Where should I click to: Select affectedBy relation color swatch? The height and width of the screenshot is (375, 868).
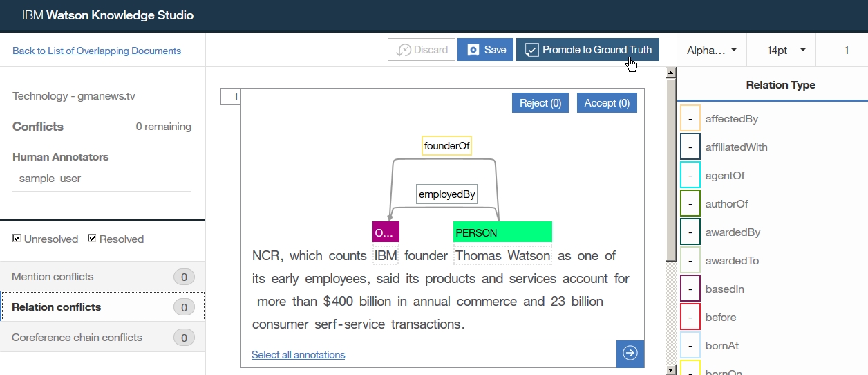690,118
